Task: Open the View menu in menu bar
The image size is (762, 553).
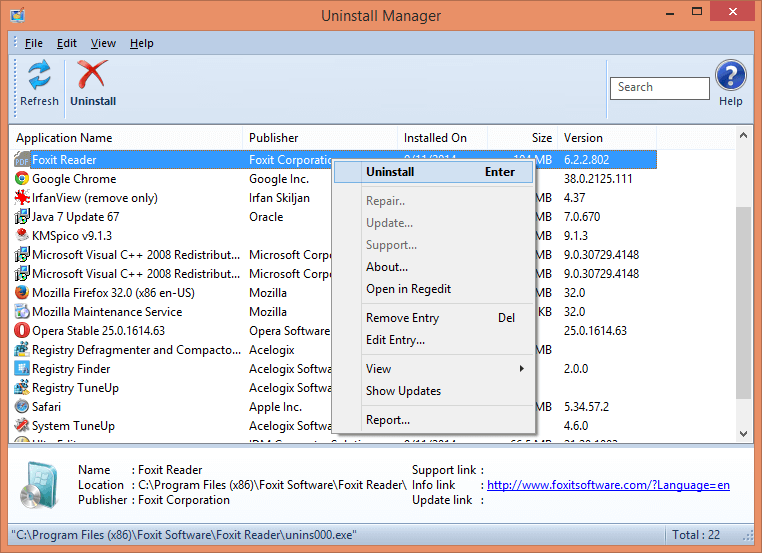Action: 103,43
